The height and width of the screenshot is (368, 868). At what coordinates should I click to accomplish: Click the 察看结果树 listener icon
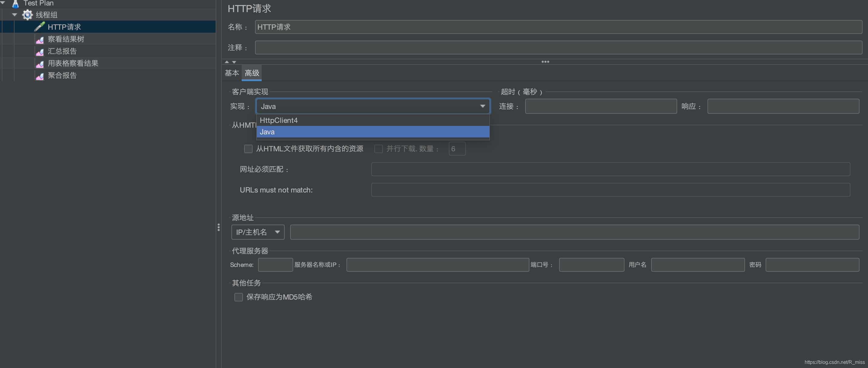pos(40,39)
